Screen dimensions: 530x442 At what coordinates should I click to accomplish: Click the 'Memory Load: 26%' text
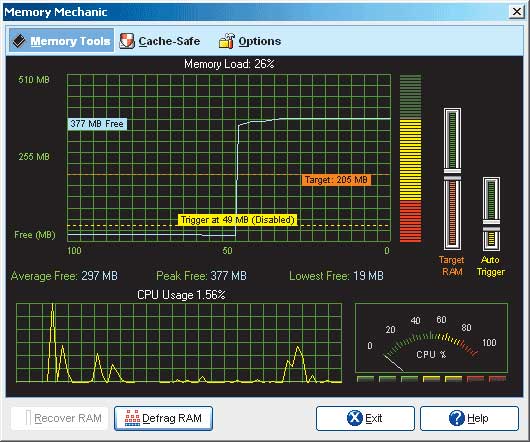pos(229,64)
